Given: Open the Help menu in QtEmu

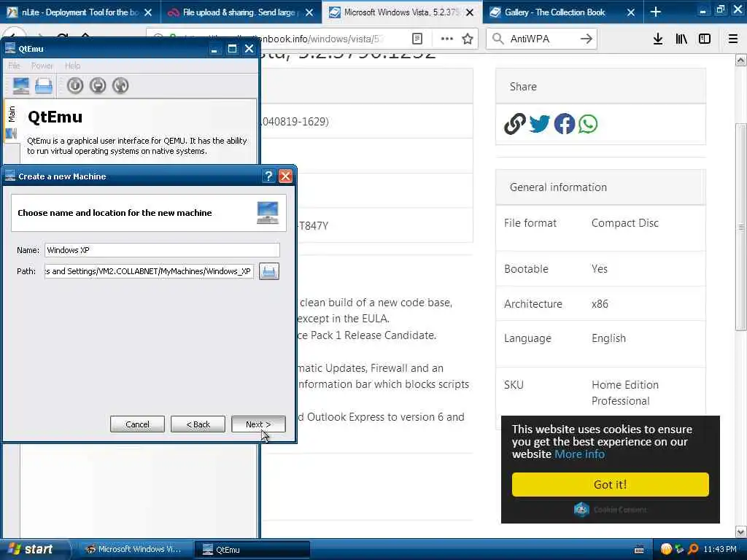Looking at the screenshot, I should coord(72,66).
